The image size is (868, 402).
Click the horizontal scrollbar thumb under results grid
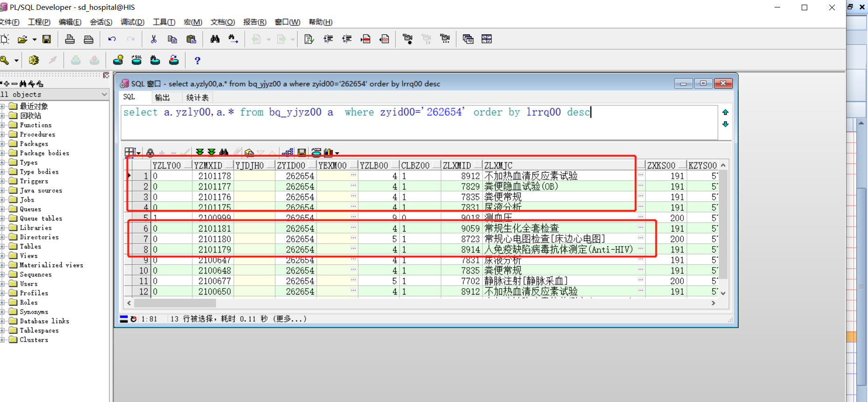coord(175,303)
